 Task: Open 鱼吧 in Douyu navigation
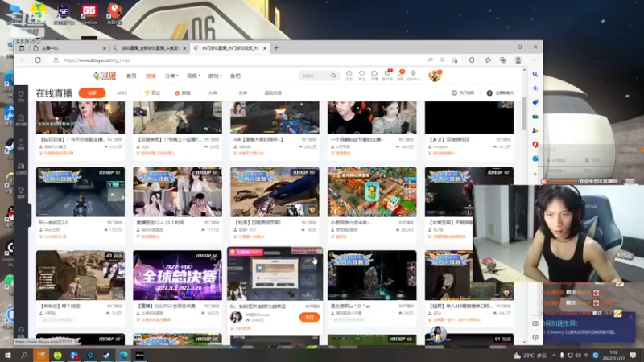235,76
